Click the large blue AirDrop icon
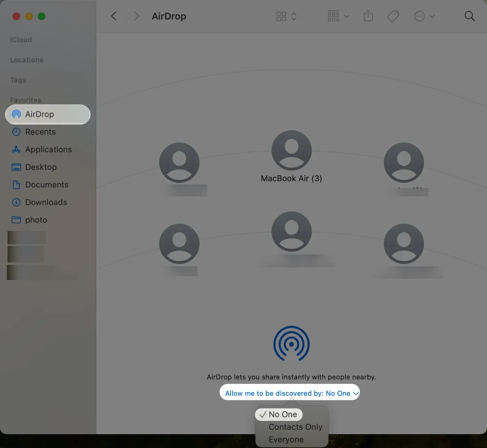This screenshot has width=487, height=448. (x=291, y=344)
